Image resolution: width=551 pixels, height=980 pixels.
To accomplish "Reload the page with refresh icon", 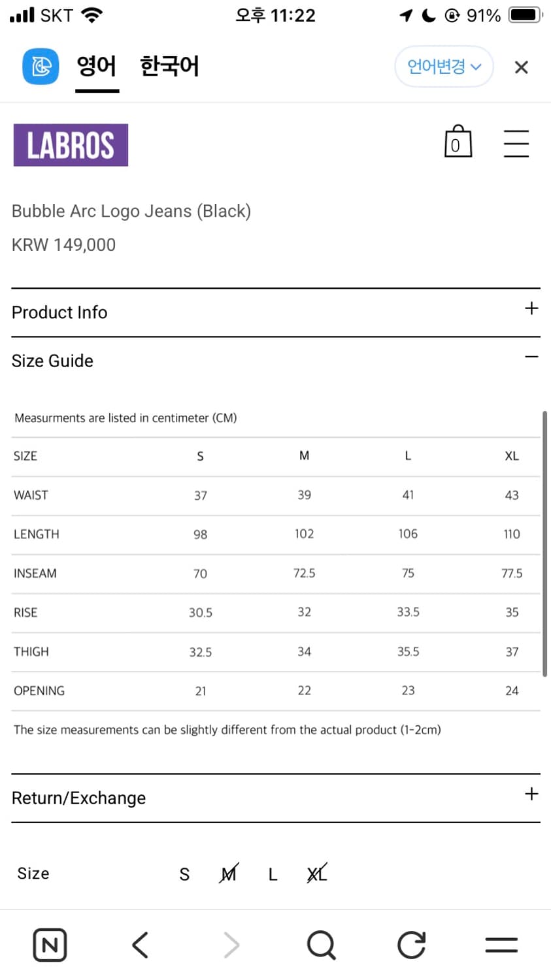I will coord(411,945).
